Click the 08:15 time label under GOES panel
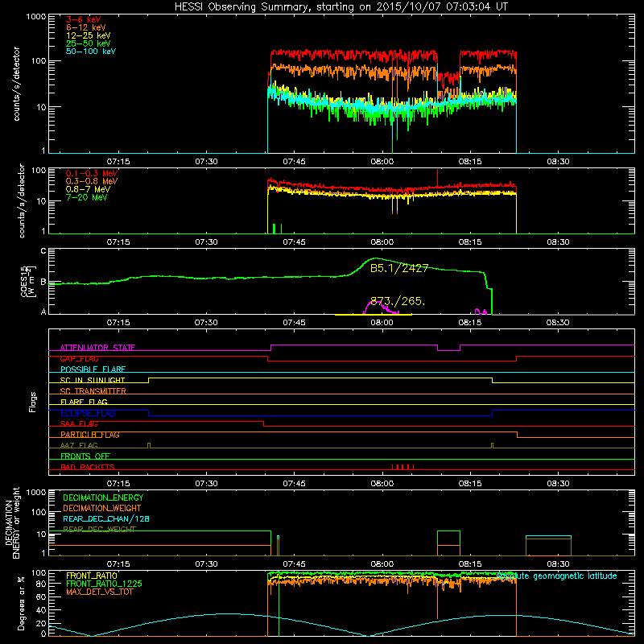 (x=470, y=323)
